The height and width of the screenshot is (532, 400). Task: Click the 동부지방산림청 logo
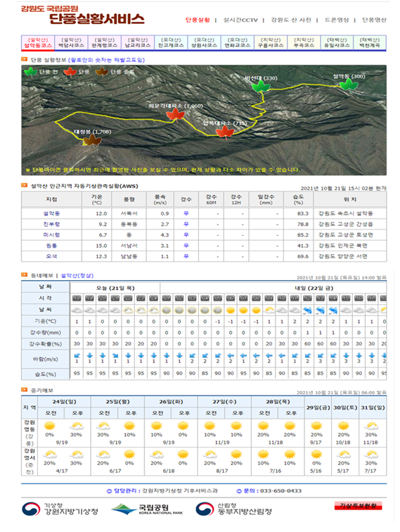tap(233, 509)
